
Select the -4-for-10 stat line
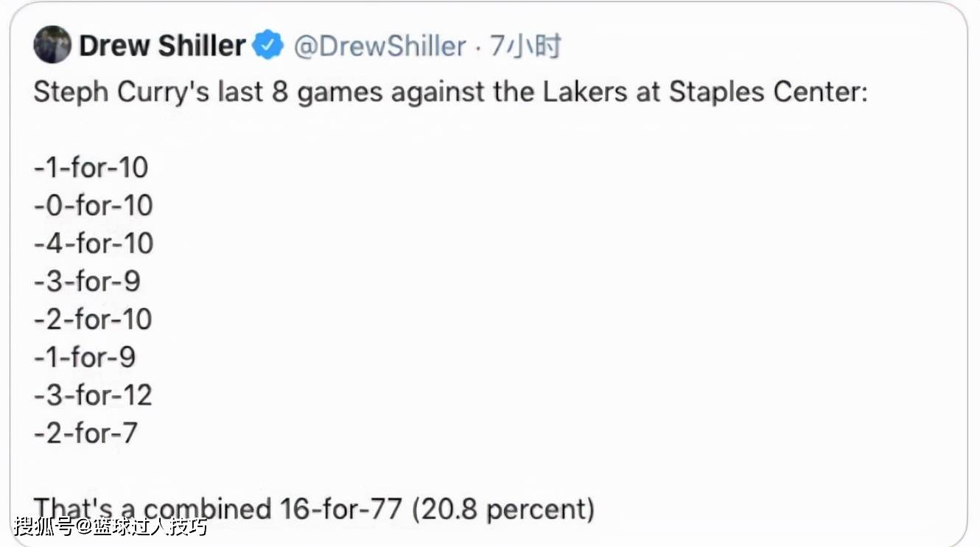(94, 243)
